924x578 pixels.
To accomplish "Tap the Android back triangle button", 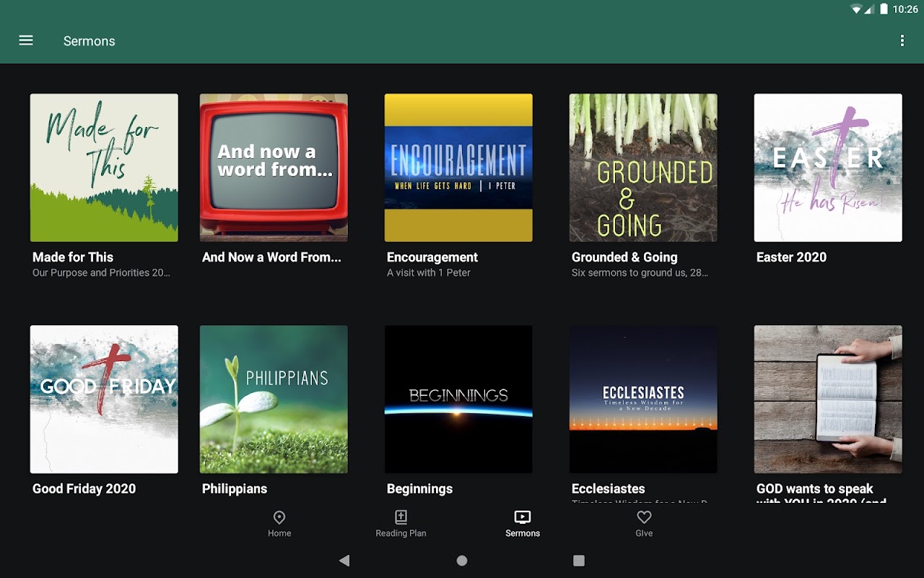I will click(x=344, y=561).
